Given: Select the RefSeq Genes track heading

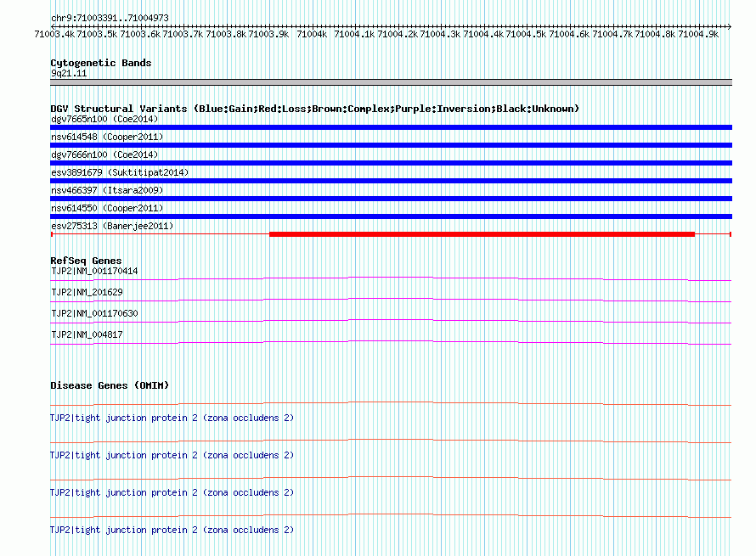Looking at the screenshot, I should 87,261.
